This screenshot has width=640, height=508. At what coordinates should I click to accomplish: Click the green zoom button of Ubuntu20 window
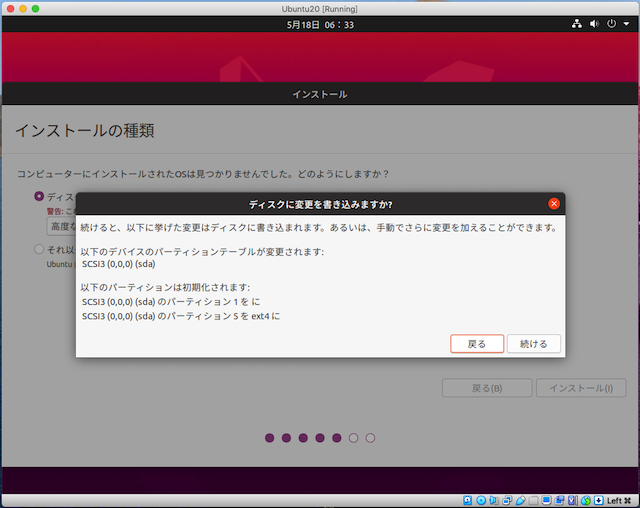[x=36, y=9]
